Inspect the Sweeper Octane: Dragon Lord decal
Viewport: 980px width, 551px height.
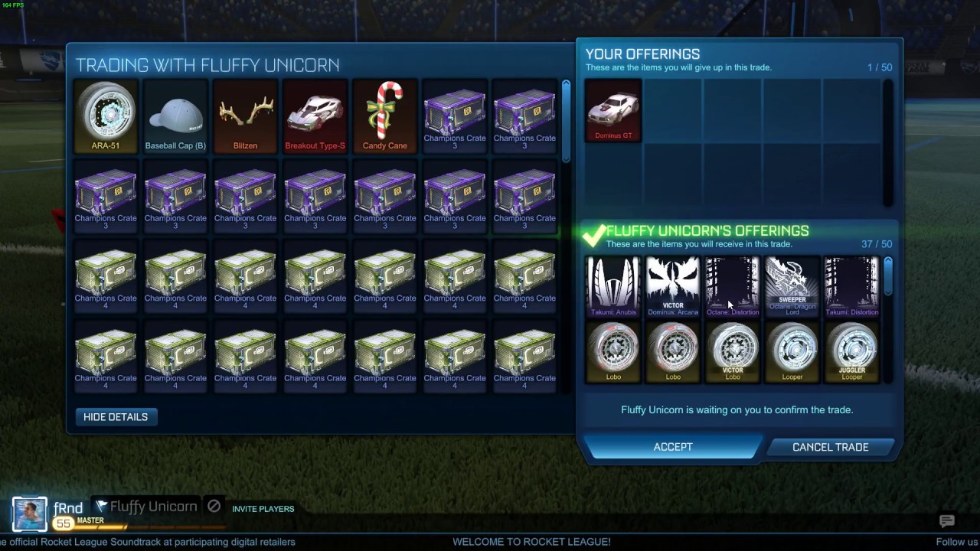coord(792,287)
